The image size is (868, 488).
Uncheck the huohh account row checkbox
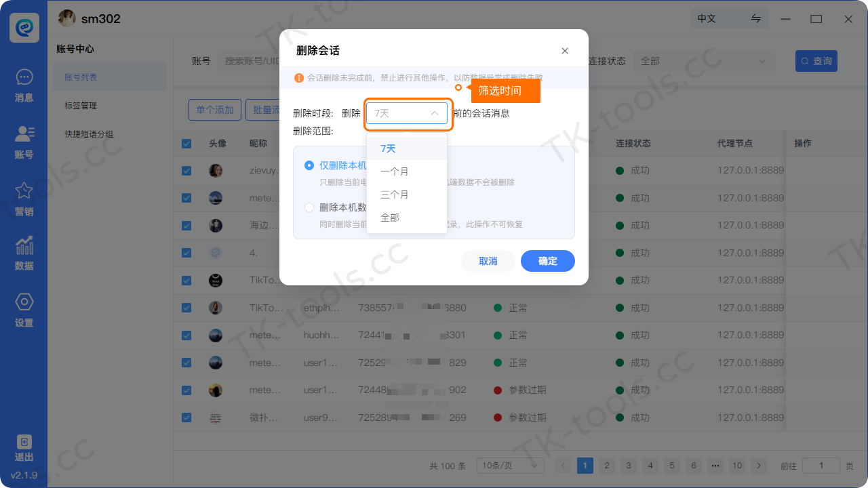(x=186, y=335)
